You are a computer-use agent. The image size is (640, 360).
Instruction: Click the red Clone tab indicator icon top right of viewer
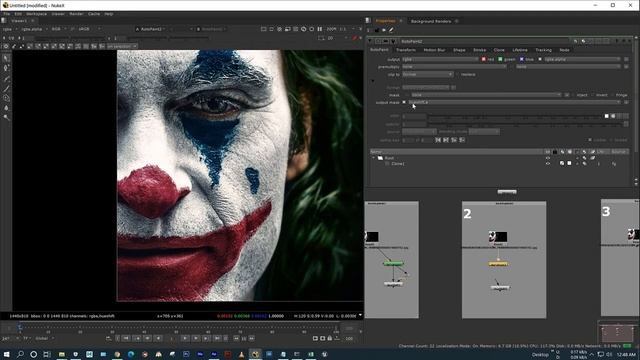coord(354,38)
